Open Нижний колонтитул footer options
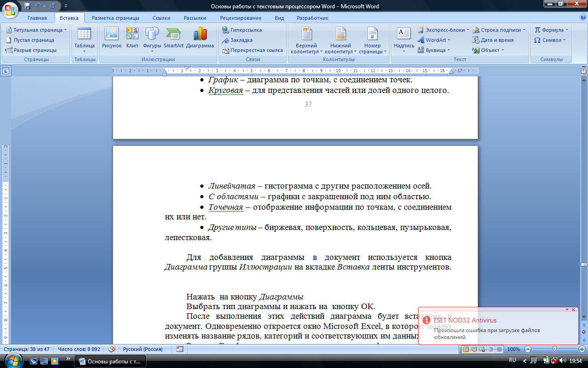 (340, 40)
